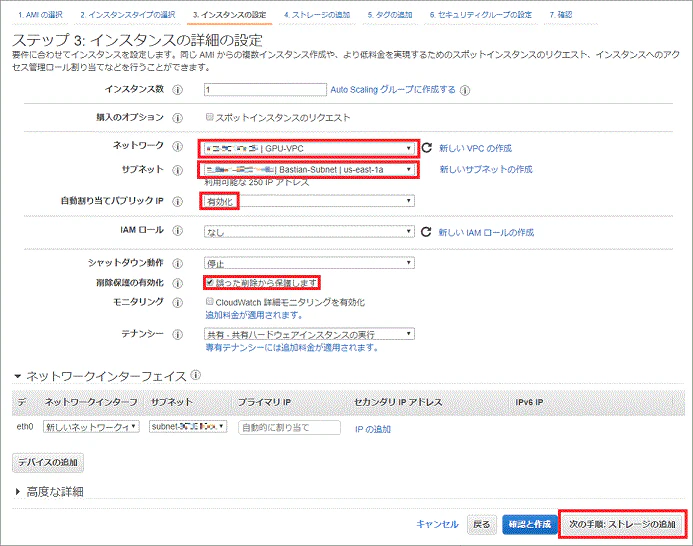
Task: Click info icon next to モニタリング
Action: coord(177,302)
